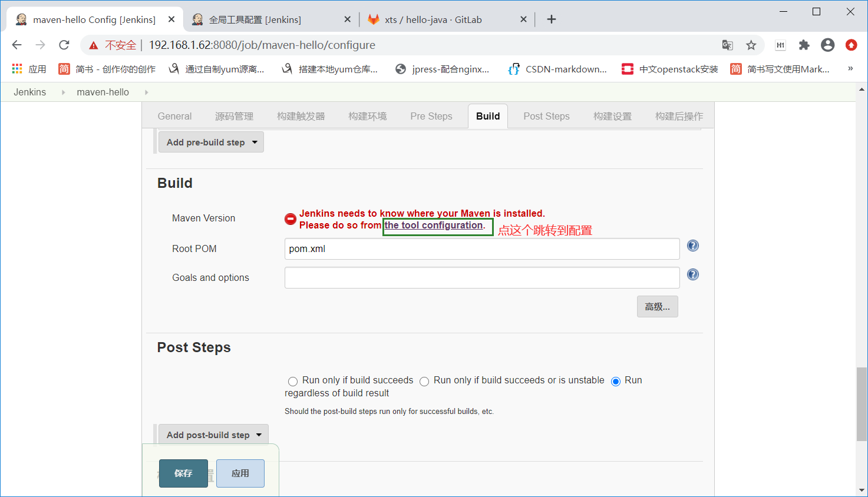
Task: Open a new browser tab
Action: (551, 19)
